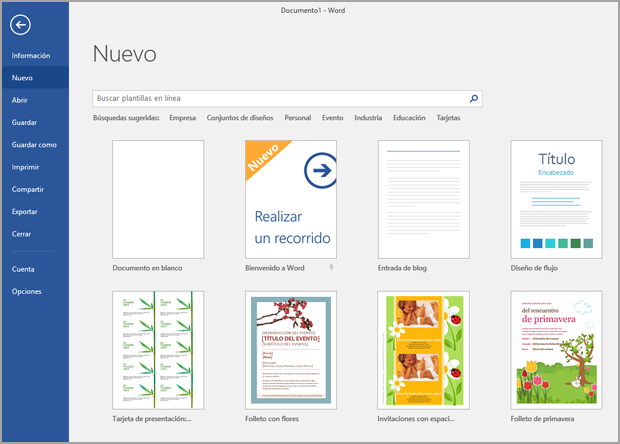
Task: Click the Entrada de blog caption
Action: click(402, 268)
